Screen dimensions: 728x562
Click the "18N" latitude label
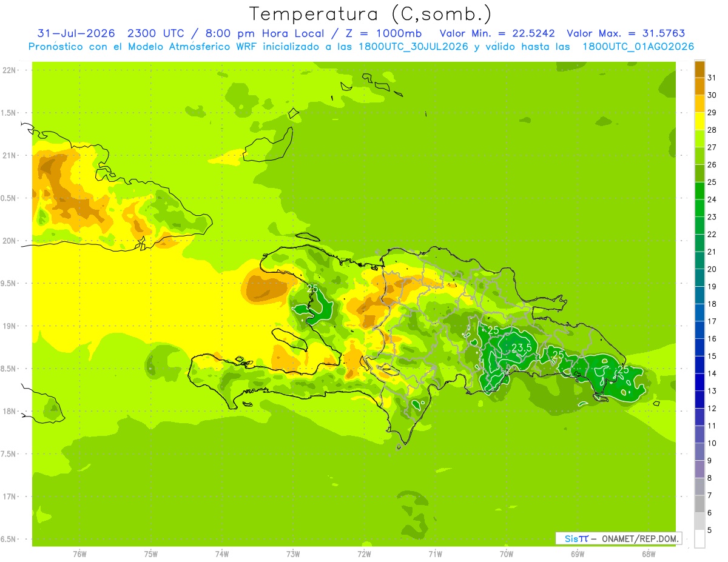pos(9,411)
